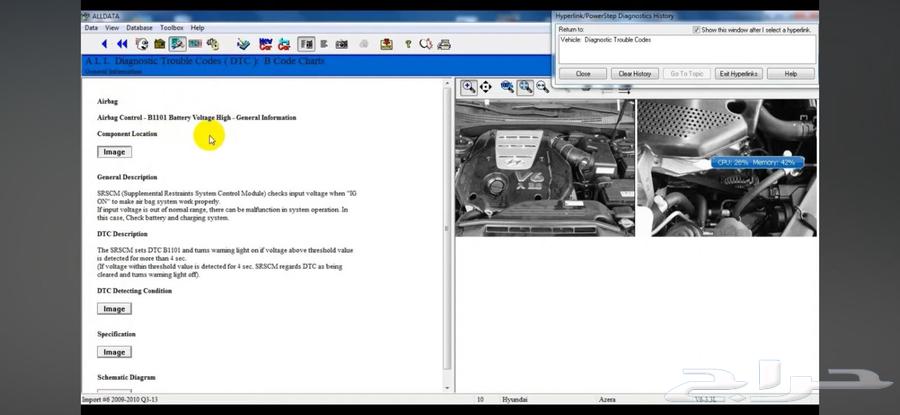The width and height of the screenshot is (900, 415).
Task: Select the pan arrows tool in image pane
Action: tap(485, 88)
